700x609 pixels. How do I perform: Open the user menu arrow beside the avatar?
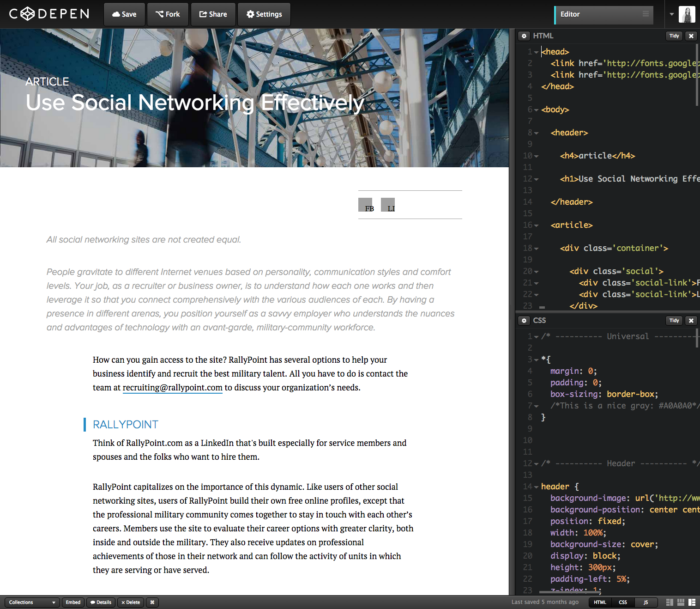coord(672,14)
